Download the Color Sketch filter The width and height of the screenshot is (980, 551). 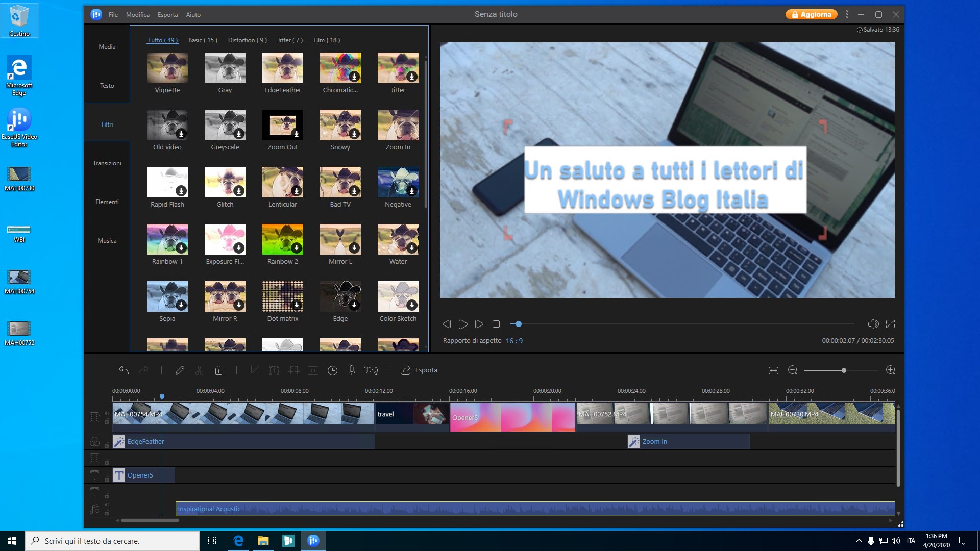tap(412, 305)
